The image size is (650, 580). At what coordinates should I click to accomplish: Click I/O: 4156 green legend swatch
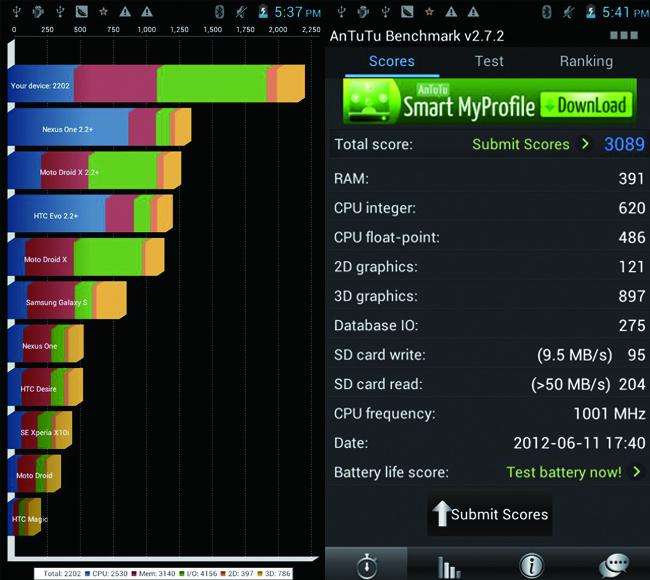[x=182, y=574]
